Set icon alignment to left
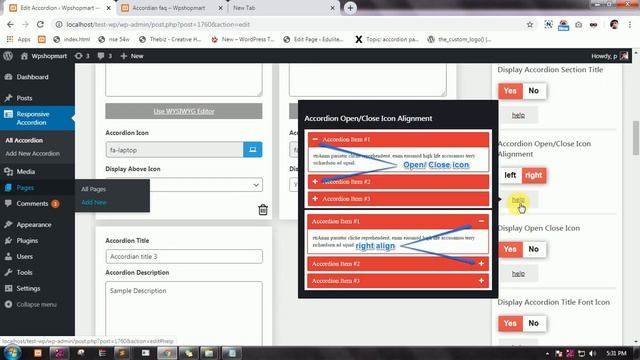Image resolution: width=640 pixels, height=360 pixels. tap(510, 175)
